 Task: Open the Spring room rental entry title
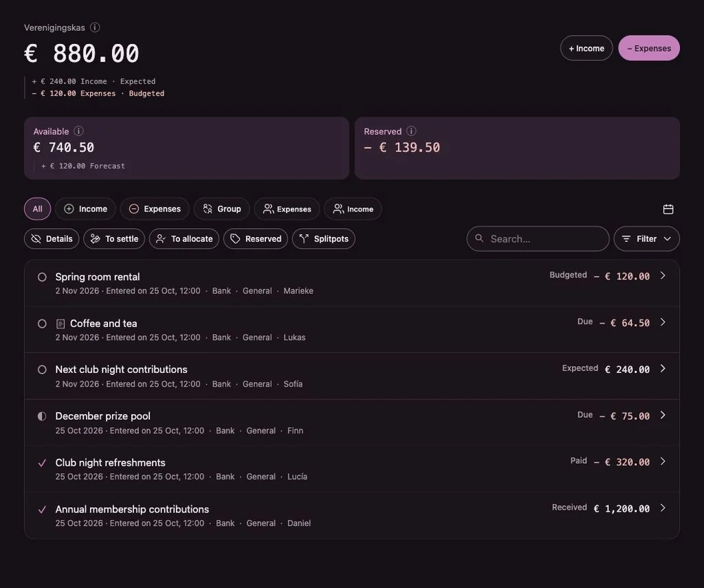98,277
